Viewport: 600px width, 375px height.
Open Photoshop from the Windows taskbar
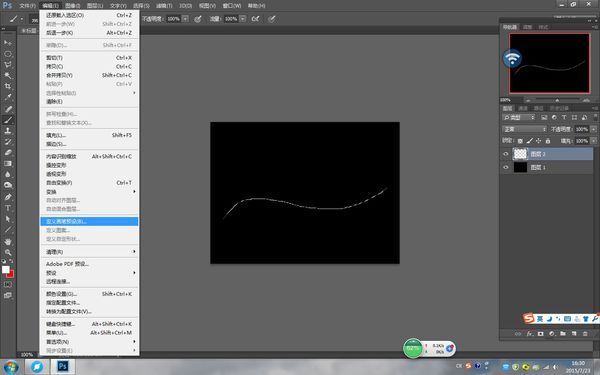point(63,366)
